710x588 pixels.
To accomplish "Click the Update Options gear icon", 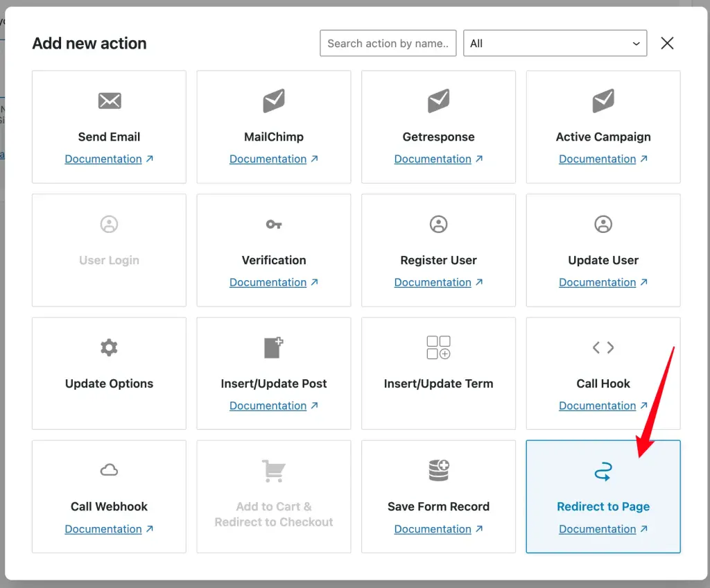I will click(x=109, y=347).
